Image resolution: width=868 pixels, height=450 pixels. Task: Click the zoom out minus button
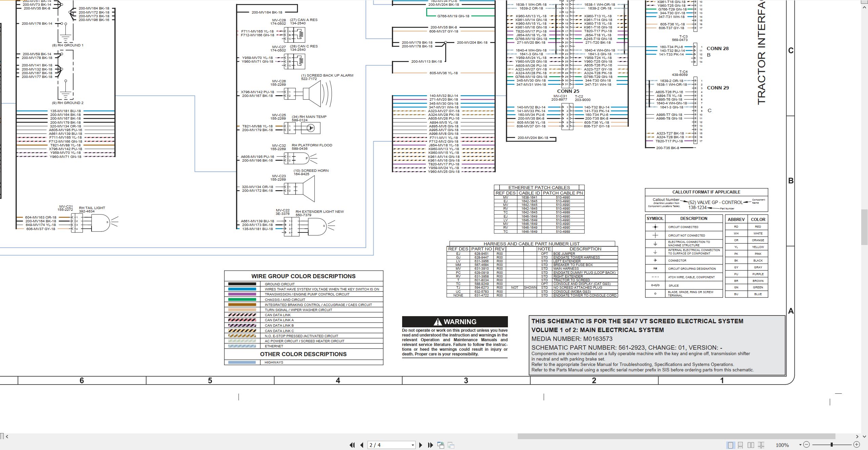pos(807,445)
